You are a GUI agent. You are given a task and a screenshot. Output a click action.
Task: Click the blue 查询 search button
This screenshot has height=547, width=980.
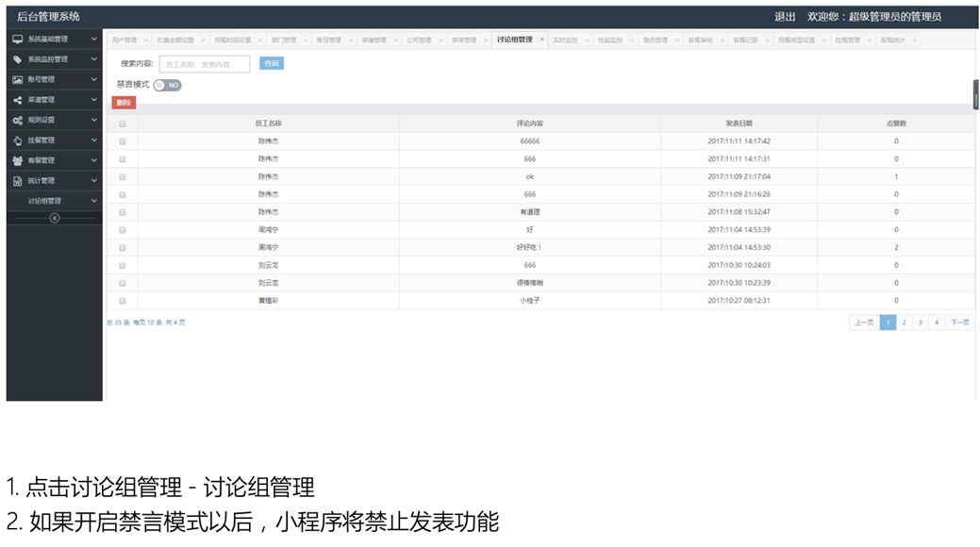coord(272,63)
